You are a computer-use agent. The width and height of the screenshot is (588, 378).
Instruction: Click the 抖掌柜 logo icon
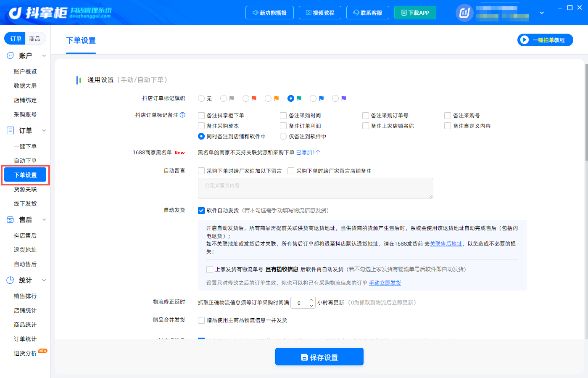[16, 13]
